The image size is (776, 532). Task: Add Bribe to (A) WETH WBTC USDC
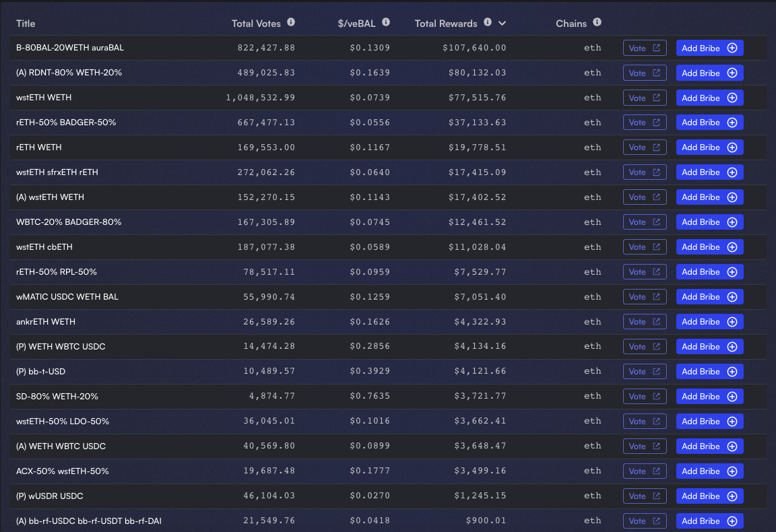click(x=710, y=446)
